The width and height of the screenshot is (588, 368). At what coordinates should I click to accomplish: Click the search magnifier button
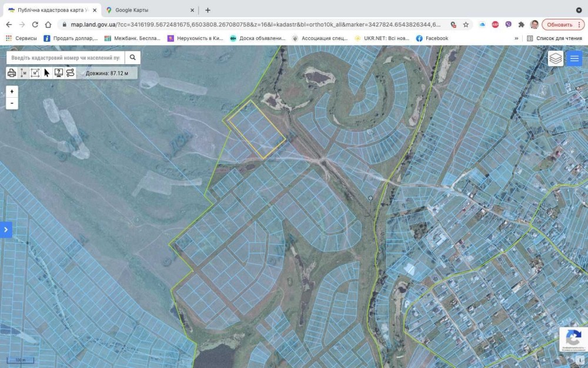133,58
